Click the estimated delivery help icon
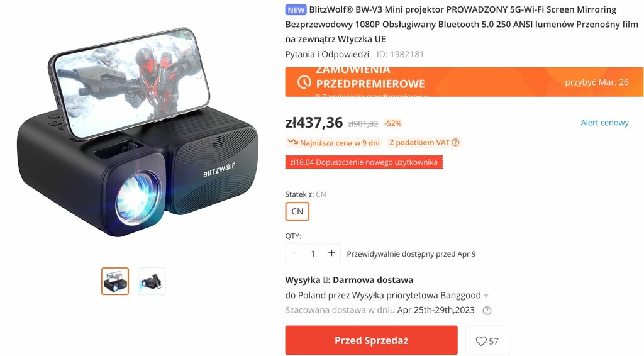This screenshot has width=644, height=356. (487, 311)
